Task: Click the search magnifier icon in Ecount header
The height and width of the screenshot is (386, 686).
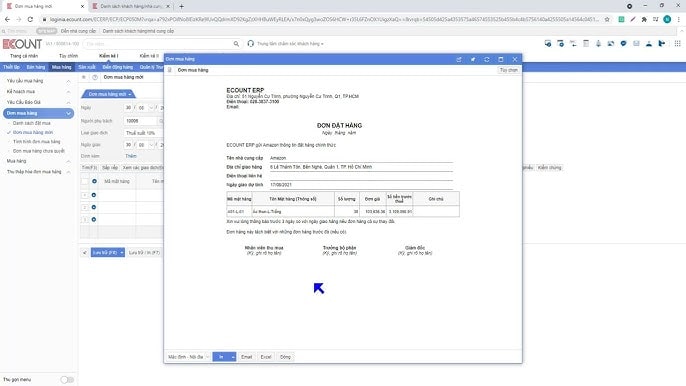Action: (236, 44)
